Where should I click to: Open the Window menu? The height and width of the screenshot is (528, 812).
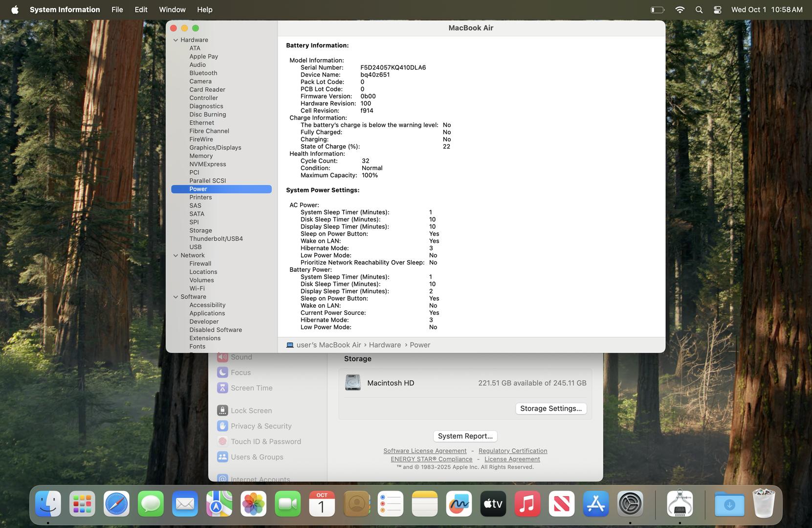click(x=172, y=10)
